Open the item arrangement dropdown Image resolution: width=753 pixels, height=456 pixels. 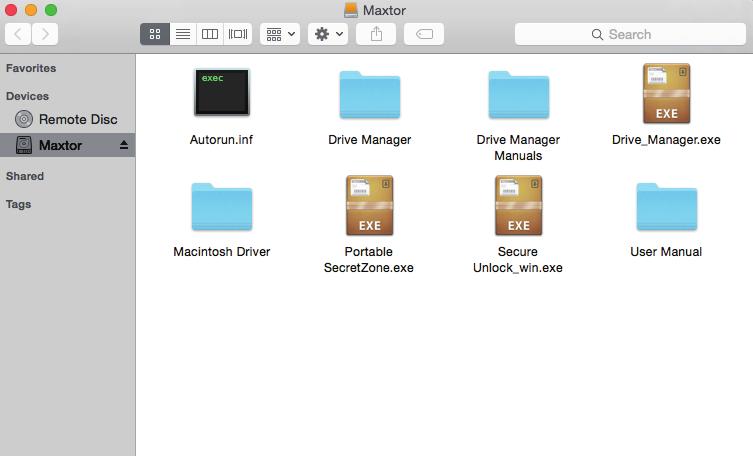tap(280, 34)
